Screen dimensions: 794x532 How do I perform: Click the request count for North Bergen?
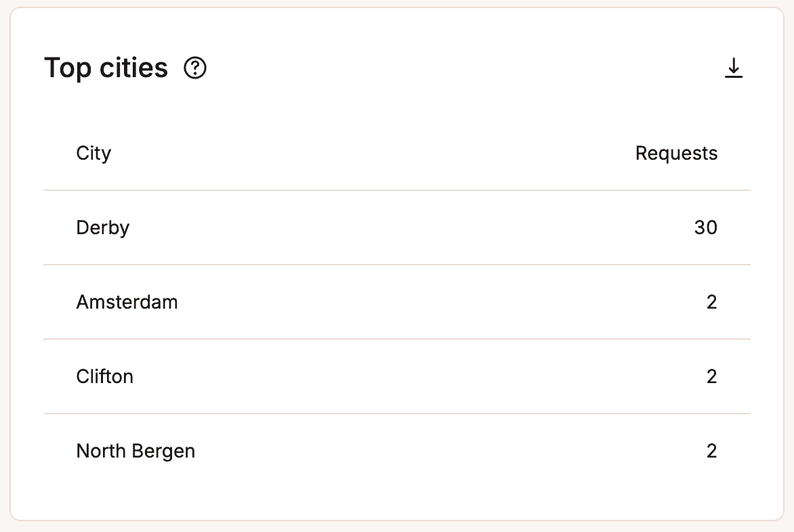712,451
